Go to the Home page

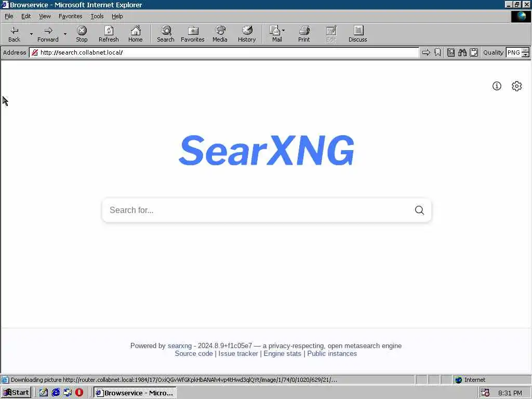click(136, 34)
